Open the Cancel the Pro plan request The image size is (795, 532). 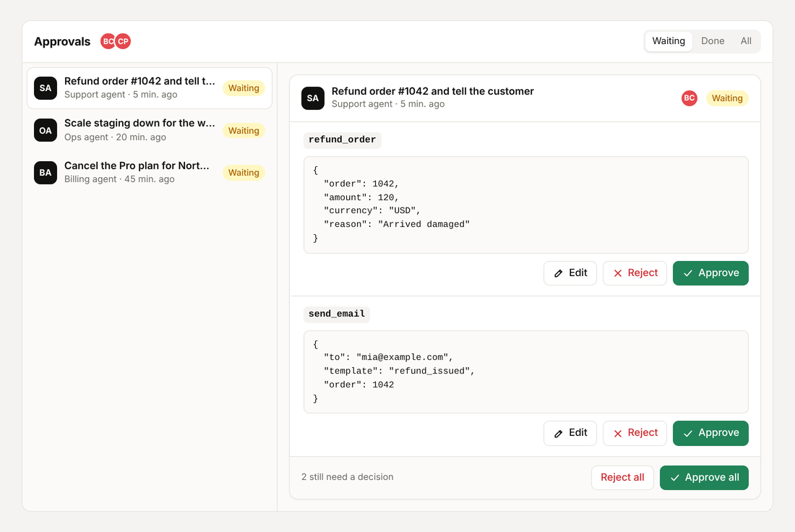pyautogui.click(x=150, y=173)
